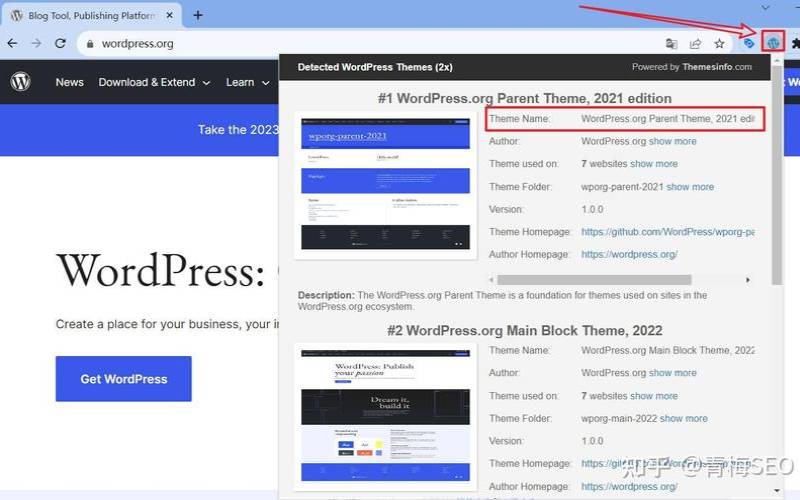Image resolution: width=800 pixels, height=500 pixels.
Task: Click show more beside wporg-main-2022 folder
Action: tap(684, 418)
